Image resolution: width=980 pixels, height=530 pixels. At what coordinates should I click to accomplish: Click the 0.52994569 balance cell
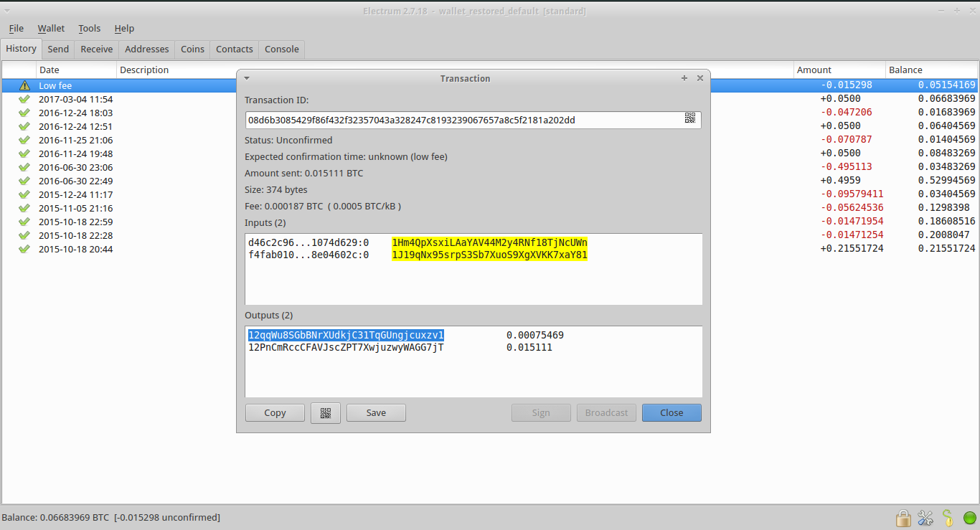(946, 181)
